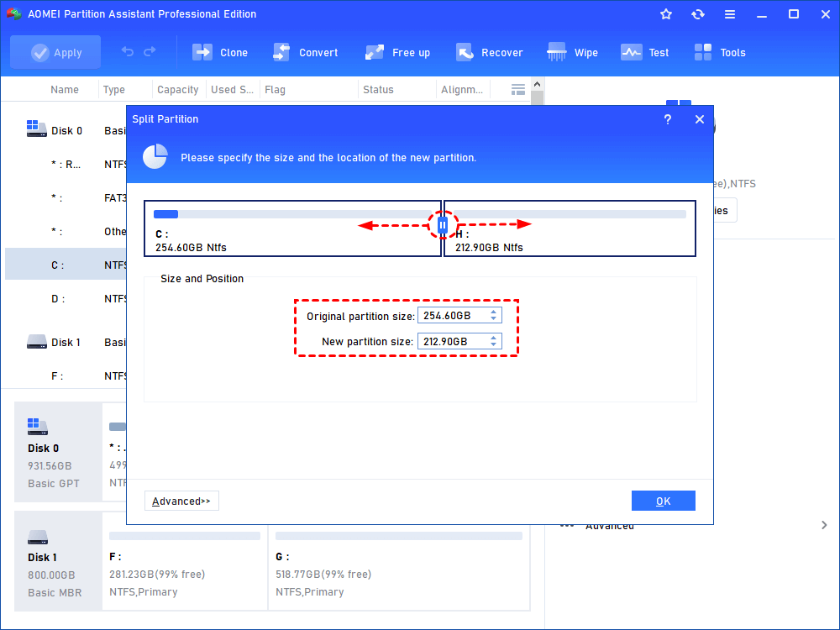The image size is (840, 630).
Task: Click the split slider handle between C and H
Action: [x=443, y=225]
